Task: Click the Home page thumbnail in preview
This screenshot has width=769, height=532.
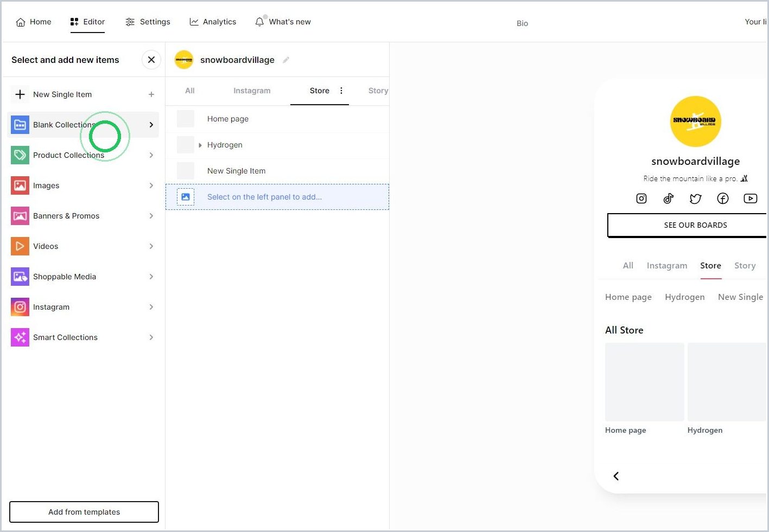Action: click(x=645, y=382)
